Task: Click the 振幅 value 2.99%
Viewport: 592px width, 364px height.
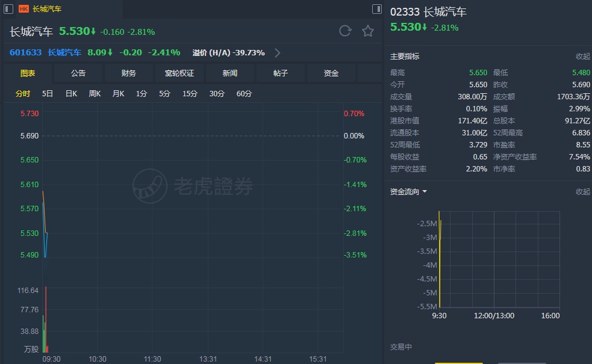Action: coord(579,109)
